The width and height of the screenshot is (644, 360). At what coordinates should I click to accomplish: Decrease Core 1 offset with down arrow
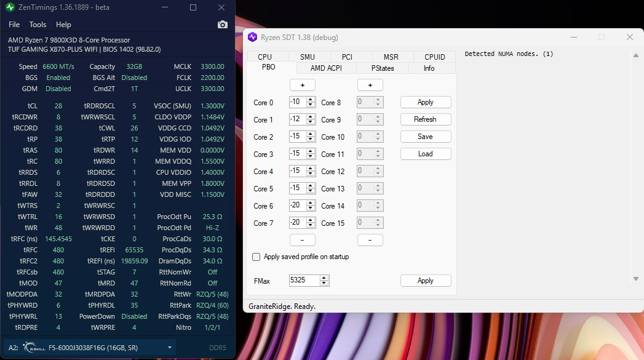coord(311,122)
